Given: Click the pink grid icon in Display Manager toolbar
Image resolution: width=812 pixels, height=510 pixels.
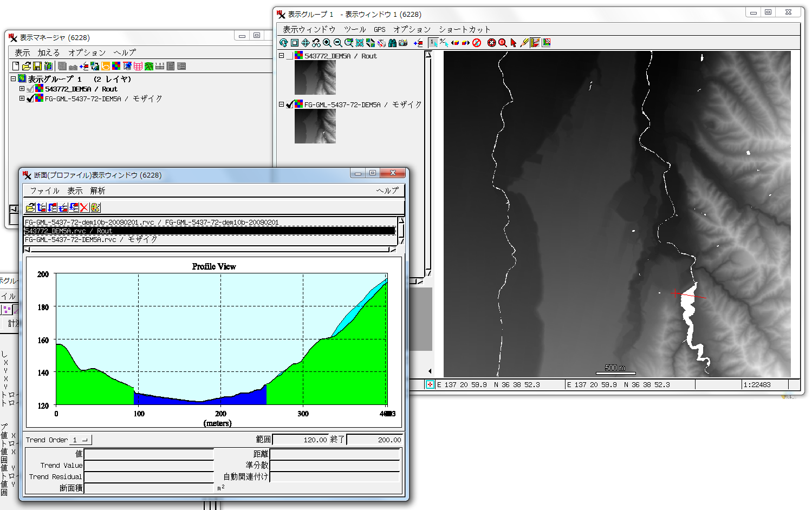Looking at the screenshot, I should click(138, 66).
